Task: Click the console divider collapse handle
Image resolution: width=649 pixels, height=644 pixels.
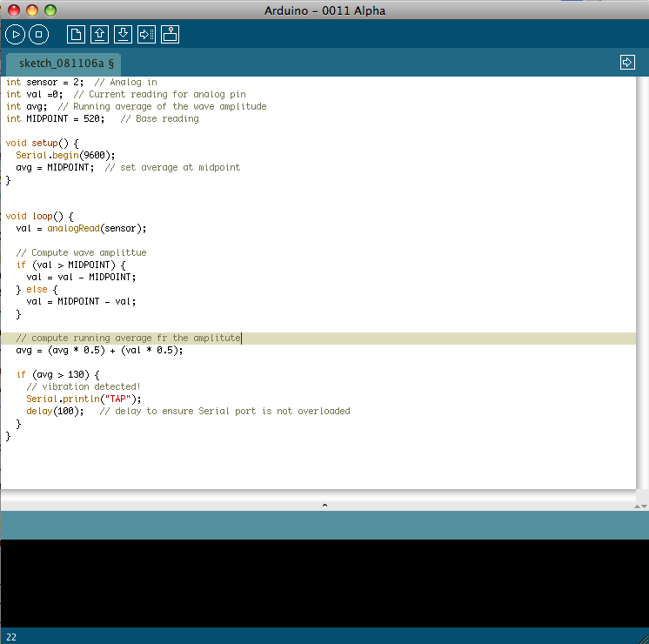Action: pyautogui.click(x=324, y=506)
